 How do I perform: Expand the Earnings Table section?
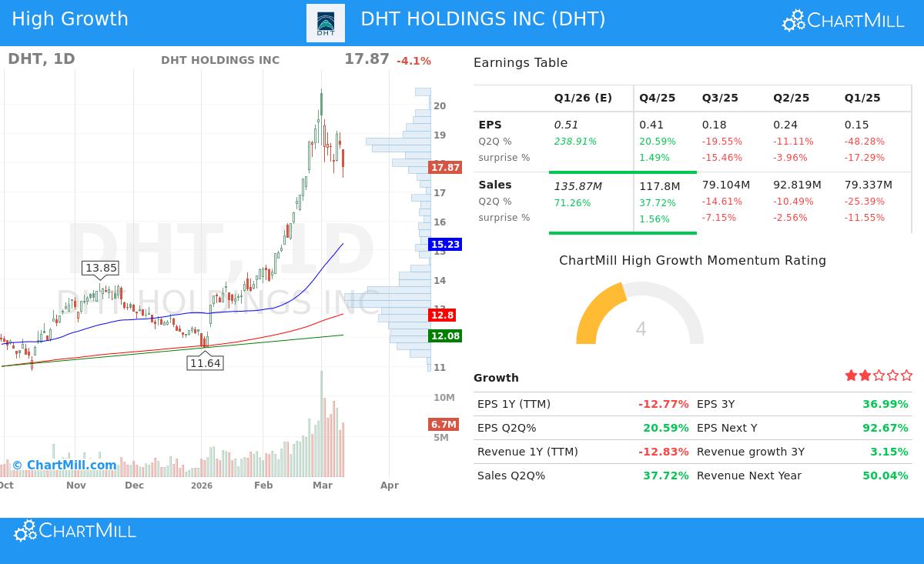(521, 63)
